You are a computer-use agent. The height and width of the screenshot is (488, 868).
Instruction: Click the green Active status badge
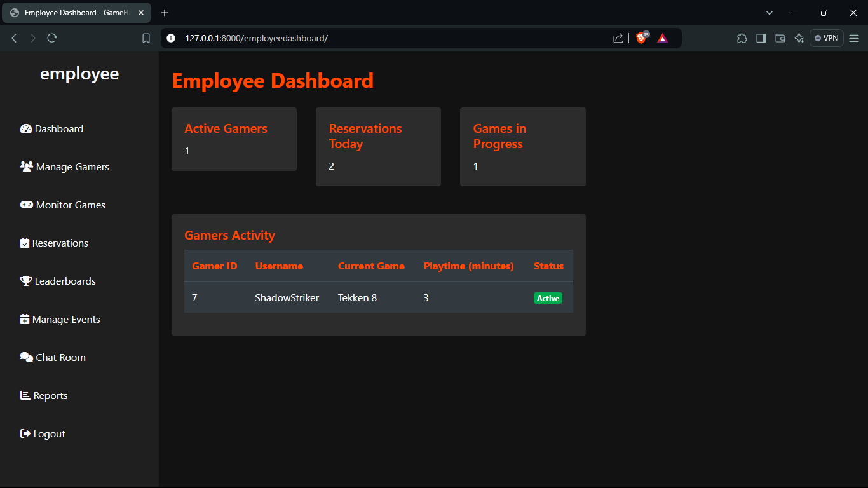pyautogui.click(x=548, y=298)
